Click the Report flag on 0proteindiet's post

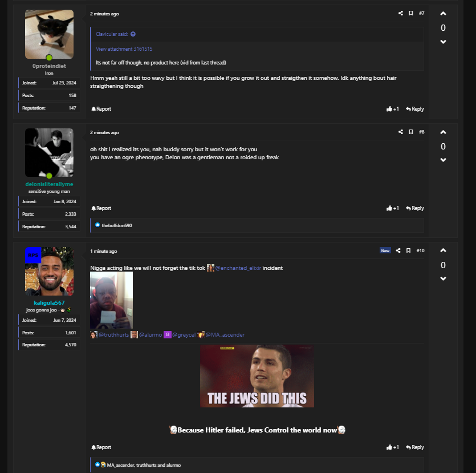pos(101,108)
